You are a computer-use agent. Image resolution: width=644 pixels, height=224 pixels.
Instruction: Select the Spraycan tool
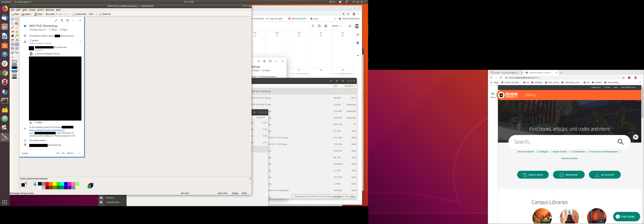[17, 40]
